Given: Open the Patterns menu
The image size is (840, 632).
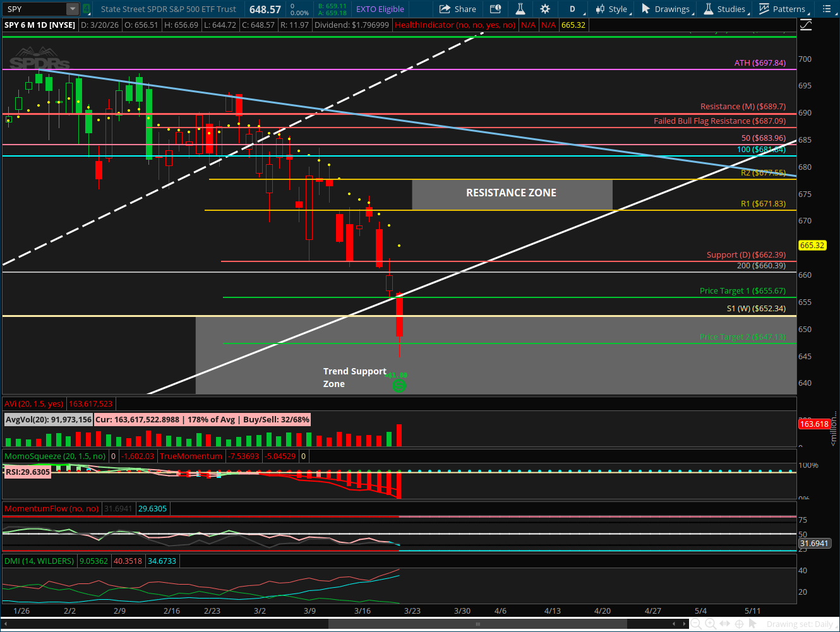Looking at the screenshot, I should (784, 9).
